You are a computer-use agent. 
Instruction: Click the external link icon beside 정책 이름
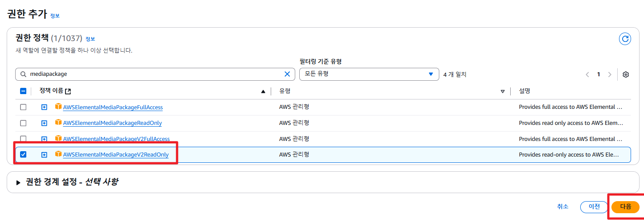68,91
